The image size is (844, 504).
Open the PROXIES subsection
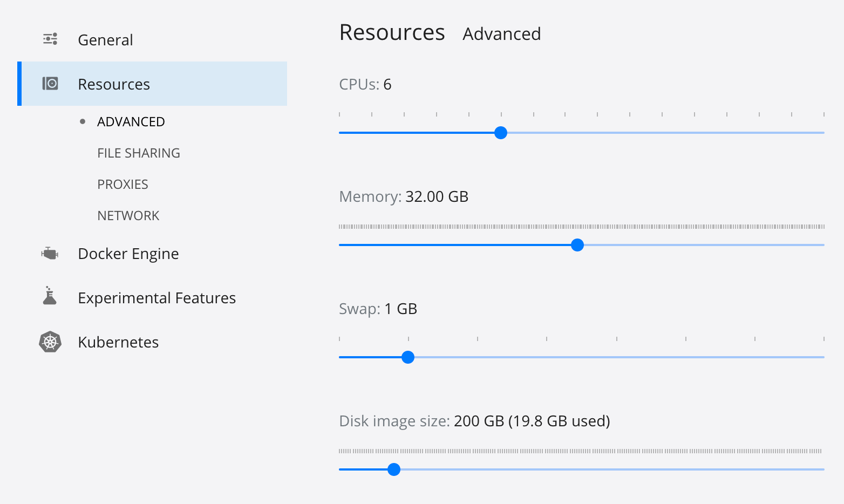pyautogui.click(x=122, y=185)
